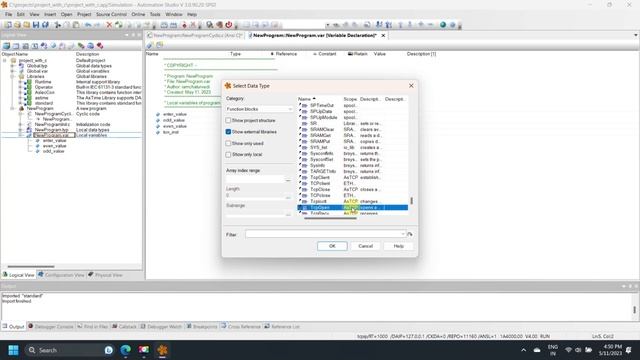The height and width of the screenshot is (360, 640).
Task: Select enter_value variable in project tree
Action: point(54,140)
